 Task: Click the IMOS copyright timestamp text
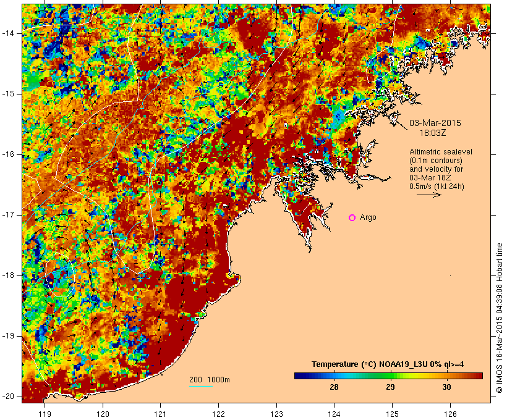500,318
